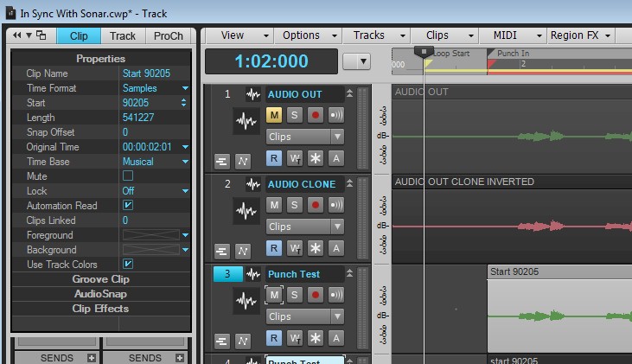Screen dimensions: 632x364
Task: Enable automation Read on AUDIO CLONE track
Action: tap(274, 248)
